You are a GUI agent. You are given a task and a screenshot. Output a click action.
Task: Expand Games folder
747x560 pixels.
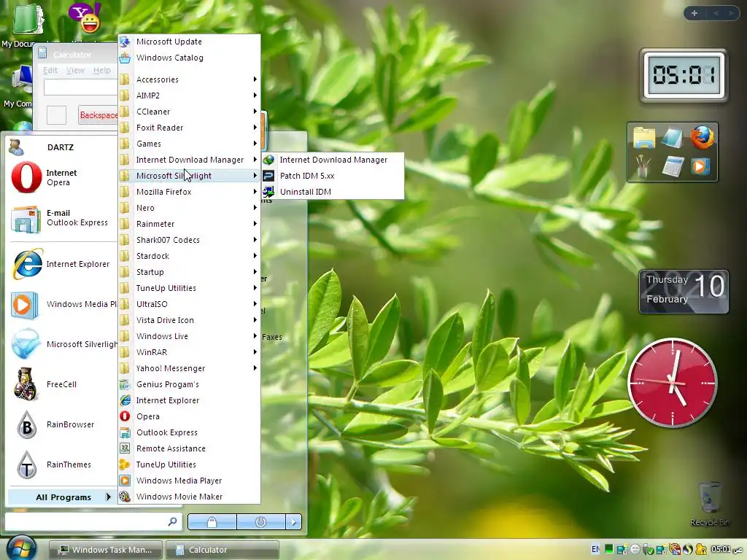pos(189,144)
